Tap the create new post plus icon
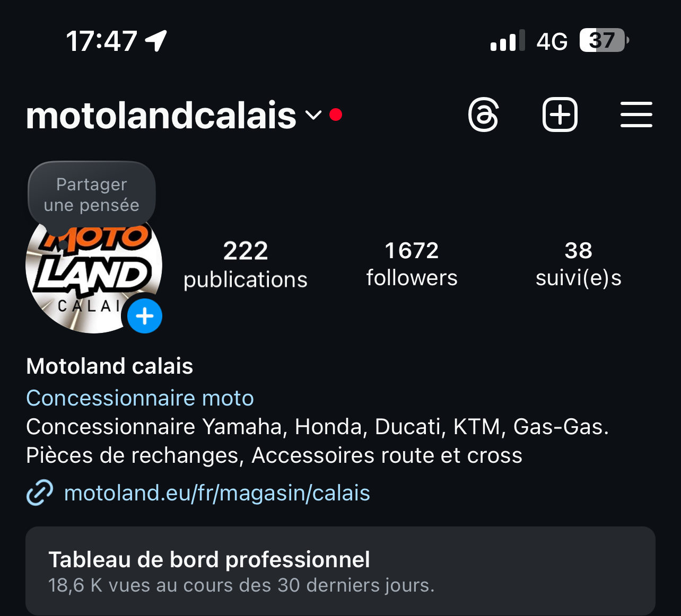 coord(560,115)
